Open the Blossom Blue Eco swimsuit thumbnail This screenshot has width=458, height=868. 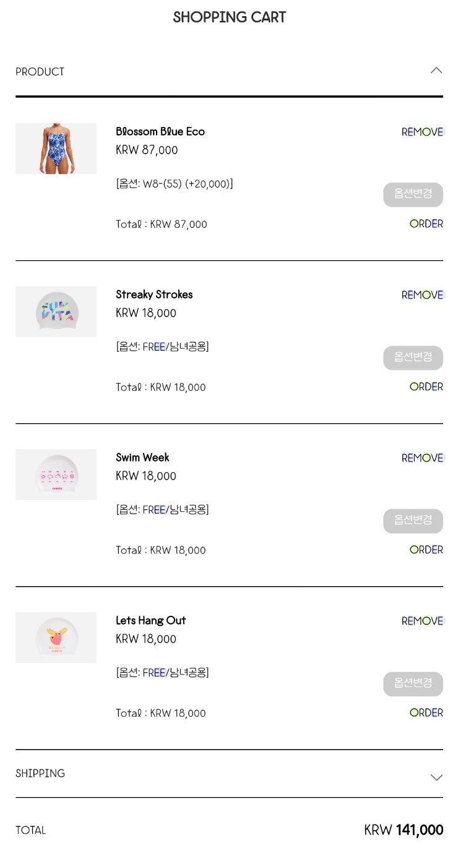click(x=56, y=149)
